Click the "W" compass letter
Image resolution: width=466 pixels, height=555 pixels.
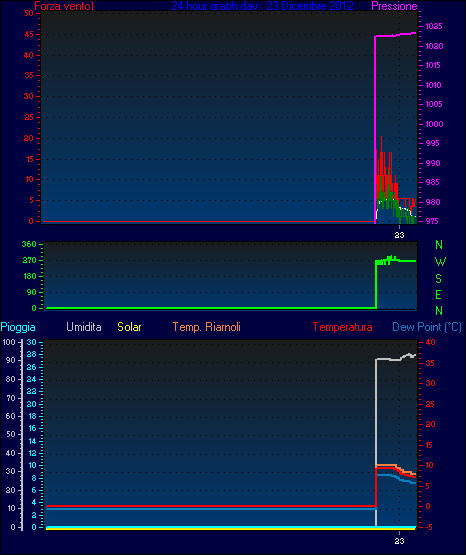(440, 262)
